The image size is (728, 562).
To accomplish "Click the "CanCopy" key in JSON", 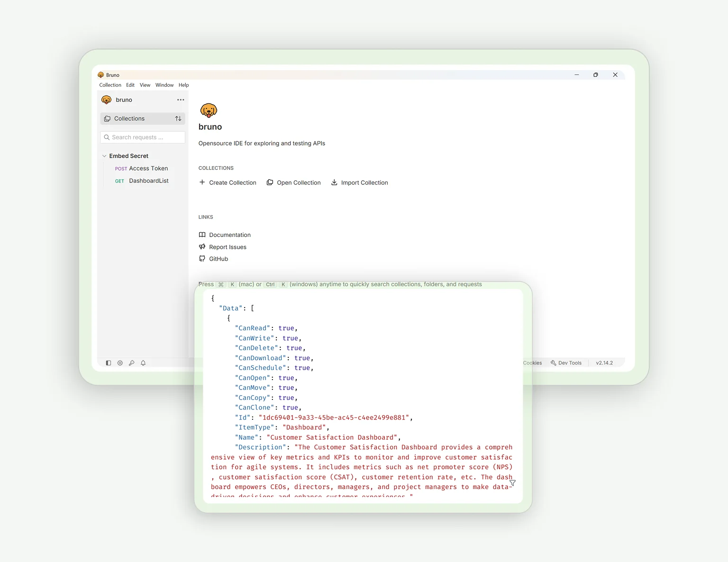I will (x=253, y=398).
